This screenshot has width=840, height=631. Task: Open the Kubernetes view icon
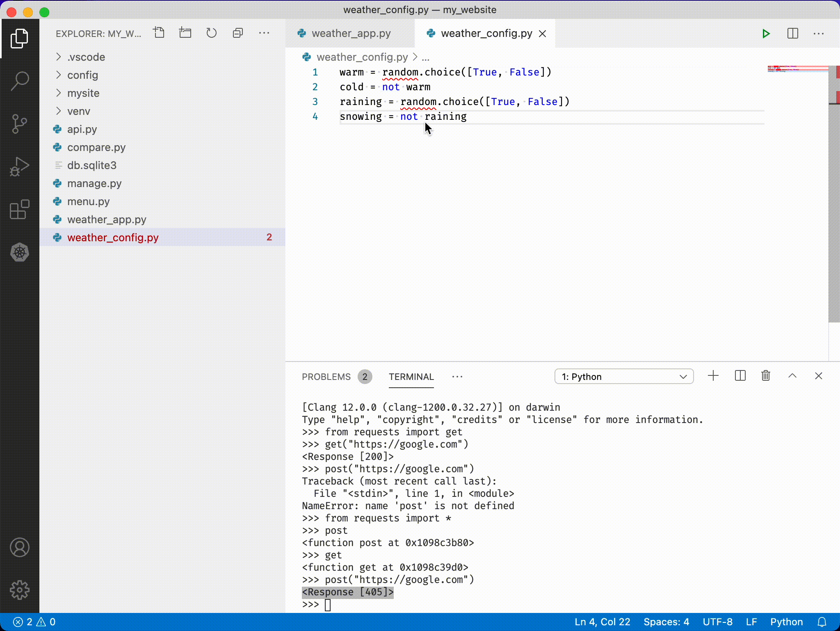(19, 252)
